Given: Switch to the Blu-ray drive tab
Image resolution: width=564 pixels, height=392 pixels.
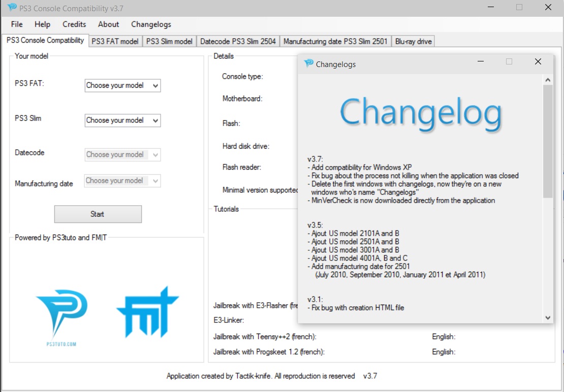Looking at the screenshot, I should [x=413, y=41].
